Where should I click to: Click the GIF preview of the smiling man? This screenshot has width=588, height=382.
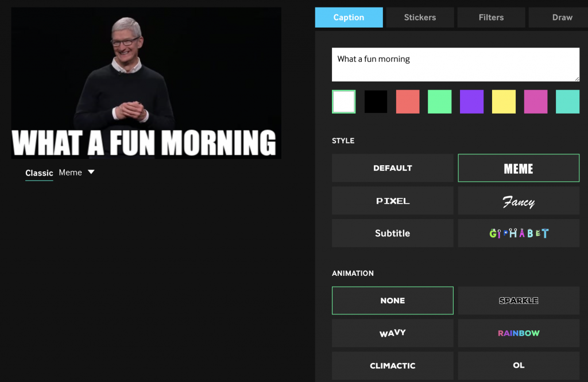tap(146, 75)
